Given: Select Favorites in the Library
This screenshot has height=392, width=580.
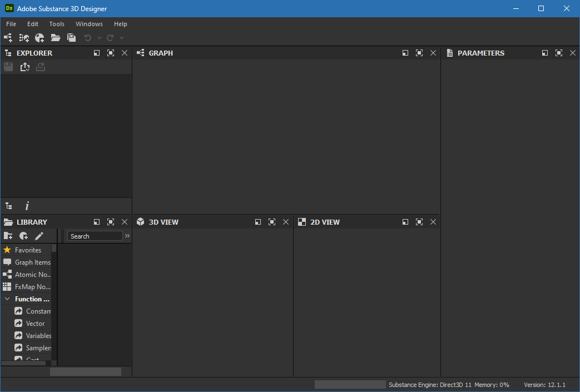Looking at the screenshot, I should tap(26, 250).
